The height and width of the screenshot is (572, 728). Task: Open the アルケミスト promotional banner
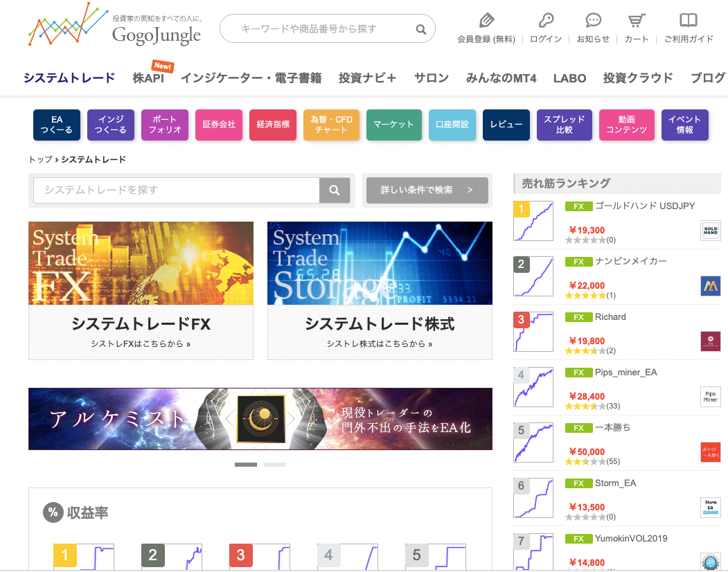tap(260, 419)
